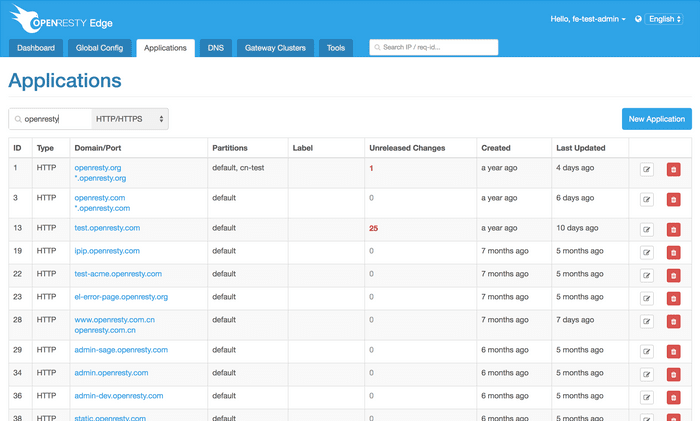Open the test.openresty.com link

[107, 228]
